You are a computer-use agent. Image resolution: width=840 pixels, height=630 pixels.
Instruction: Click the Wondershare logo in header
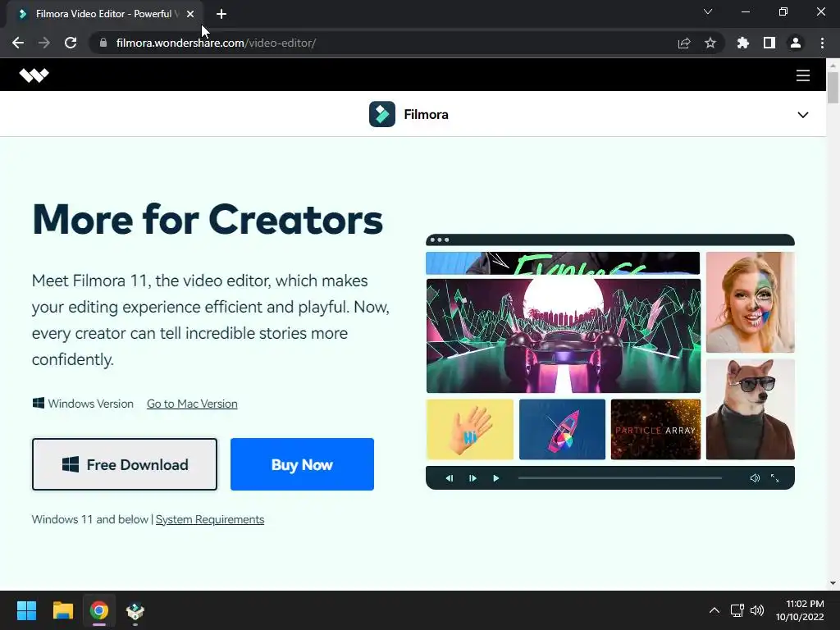[x=34, y=75]
